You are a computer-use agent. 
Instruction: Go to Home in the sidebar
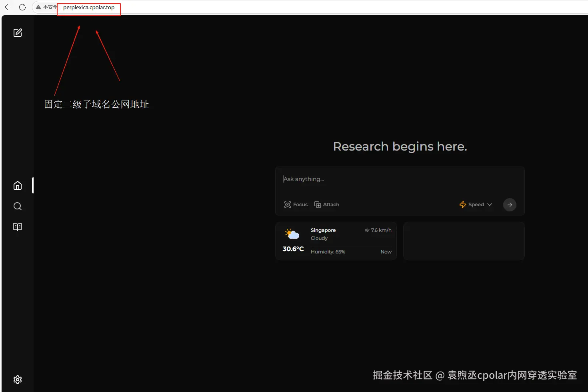click(x=18, y=185)
